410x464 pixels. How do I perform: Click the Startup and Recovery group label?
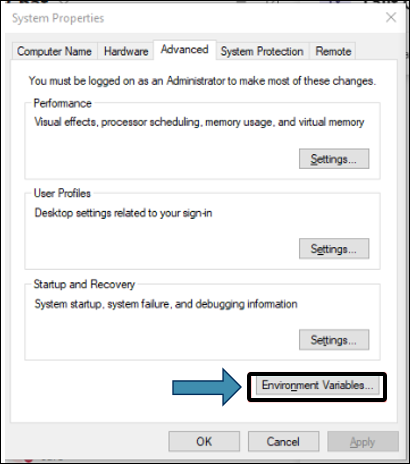coord(84,284)
